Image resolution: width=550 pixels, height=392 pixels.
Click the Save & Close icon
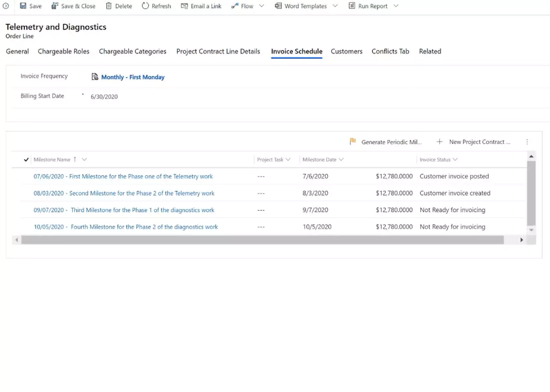click(x=55, y=6)
